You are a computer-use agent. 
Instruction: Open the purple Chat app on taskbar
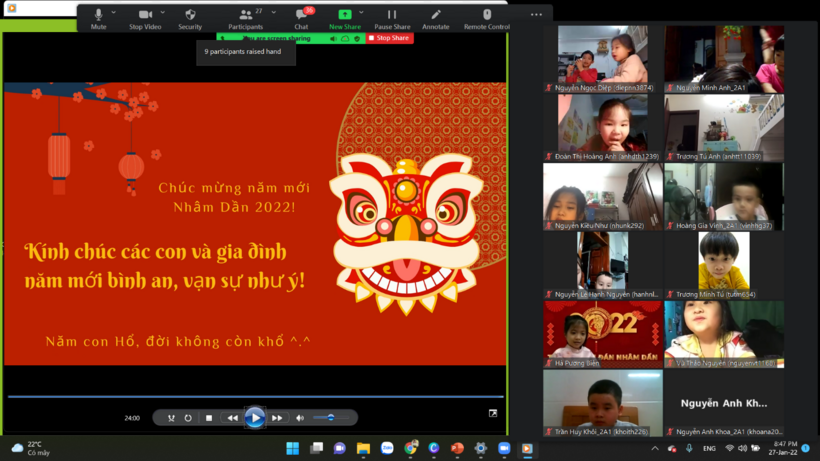(x=340, y=448)
